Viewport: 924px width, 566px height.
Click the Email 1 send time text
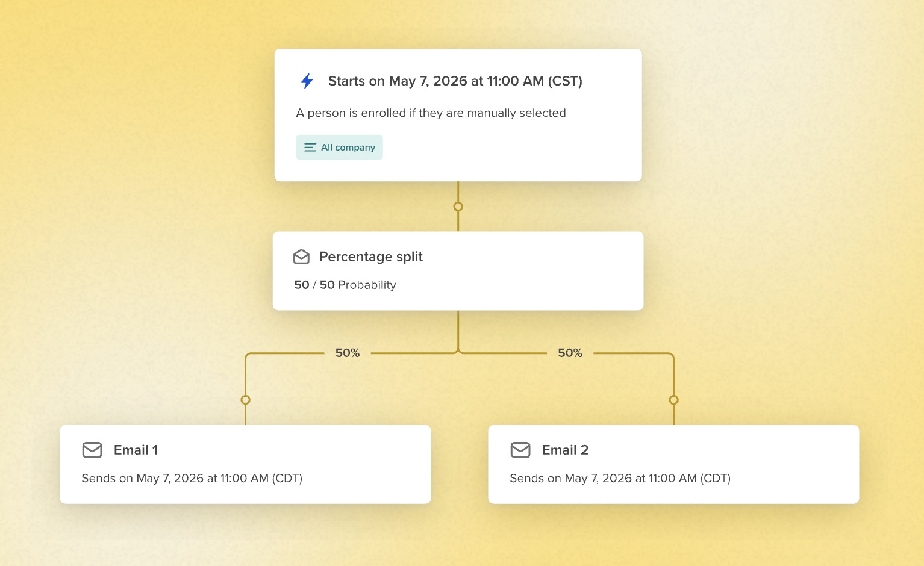(192, 479)
